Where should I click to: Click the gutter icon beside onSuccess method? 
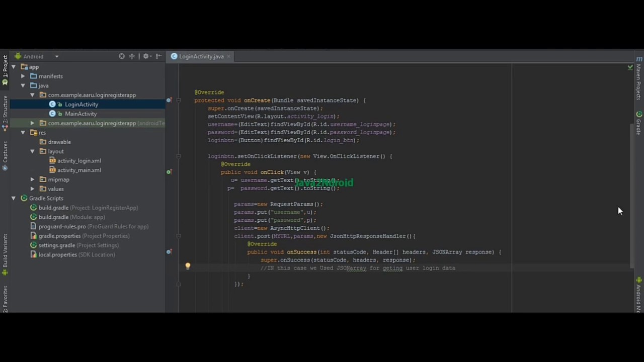click(x=169, y=252)
